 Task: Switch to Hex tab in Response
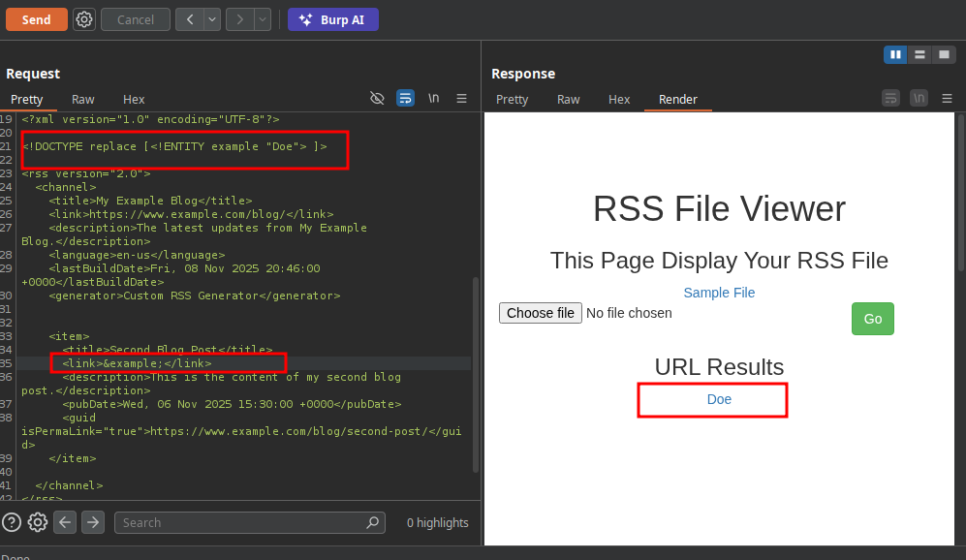619,99
